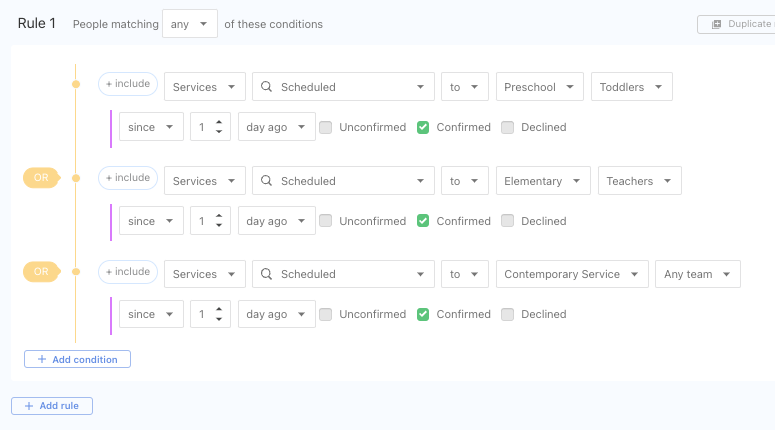The image size is (775, 430).
Task: Click the second OR connector badge
Action: click(x=41, y=271)
